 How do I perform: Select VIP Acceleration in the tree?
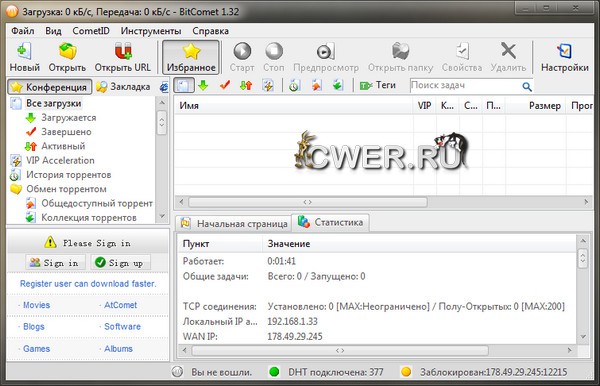[x=60, y=160]
